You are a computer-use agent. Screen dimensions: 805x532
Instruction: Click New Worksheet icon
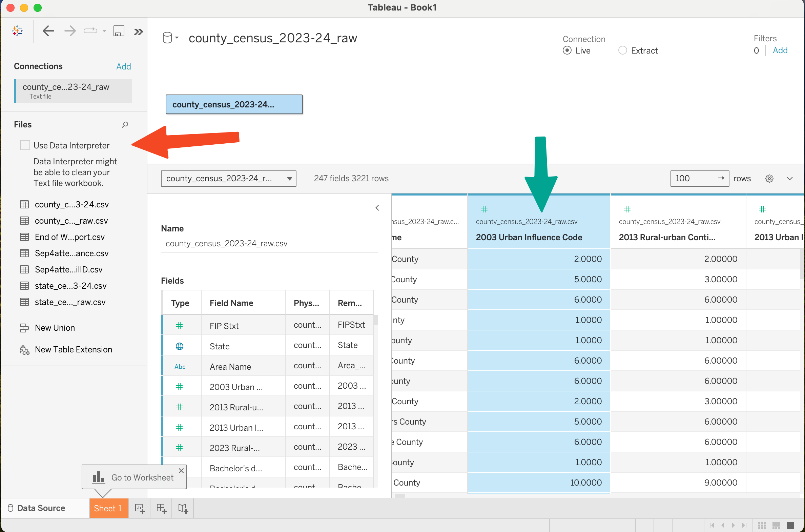click(x=140, y=508)
